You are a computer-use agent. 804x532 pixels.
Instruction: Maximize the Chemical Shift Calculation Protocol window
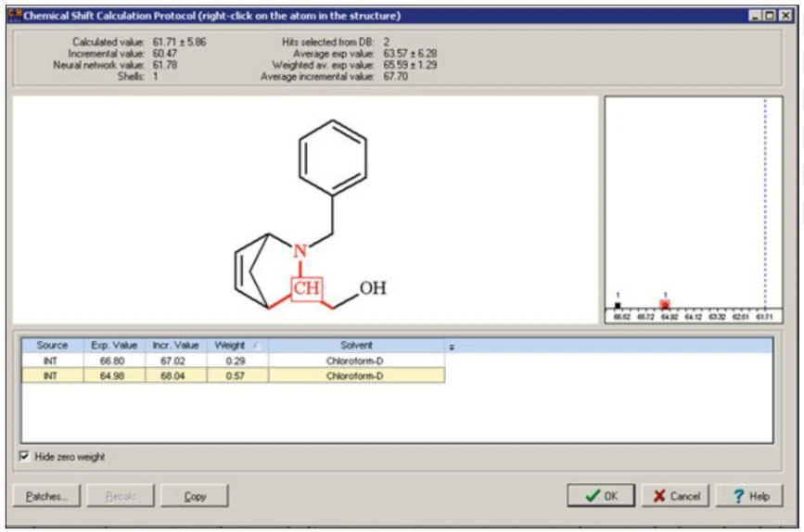pyautogui.click(x=770, y=16)
